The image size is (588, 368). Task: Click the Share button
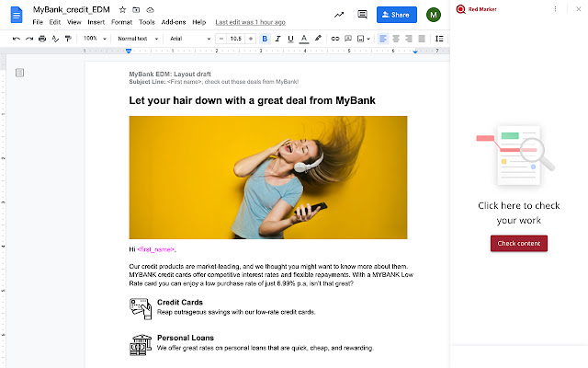[396, 15]
